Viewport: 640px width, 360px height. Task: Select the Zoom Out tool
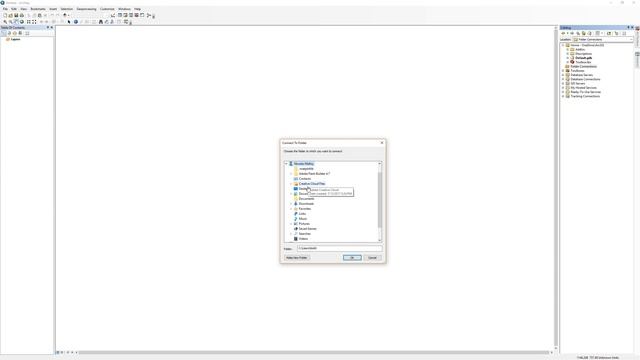[x=11, y=22]
